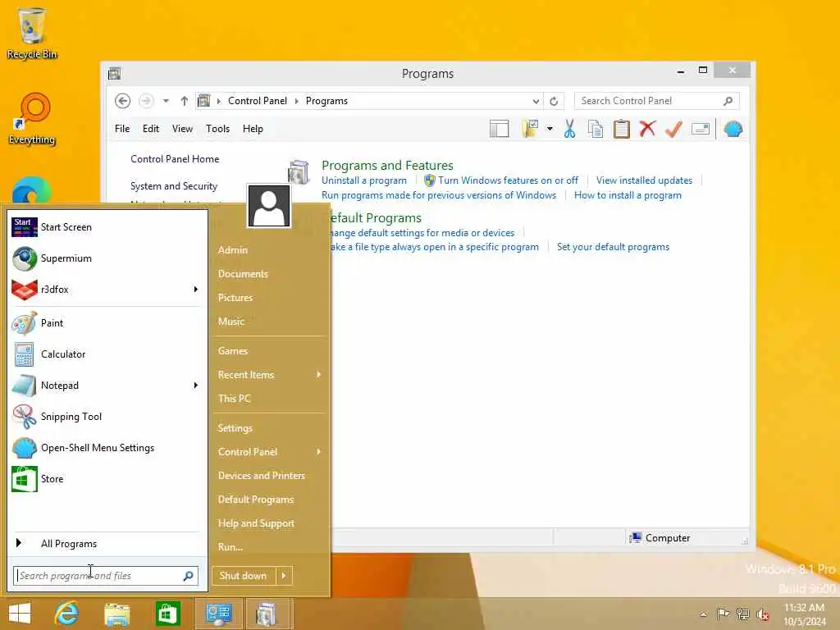Open address bar history dropdown

(536, 101)
